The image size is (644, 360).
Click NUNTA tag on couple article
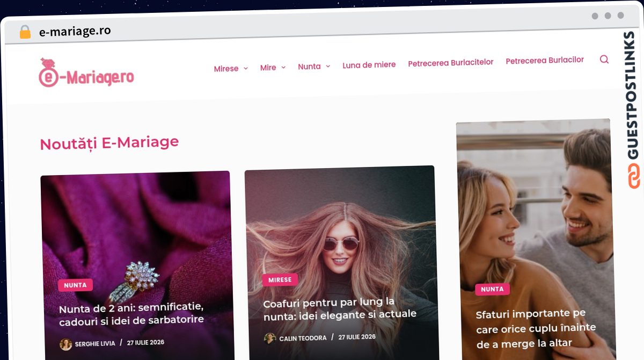[x=492, y=290]
